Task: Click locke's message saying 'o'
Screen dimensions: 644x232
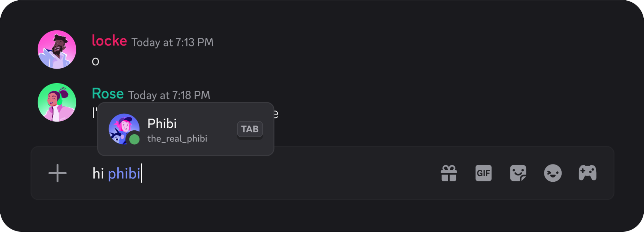Action: (x=95, y=61)
